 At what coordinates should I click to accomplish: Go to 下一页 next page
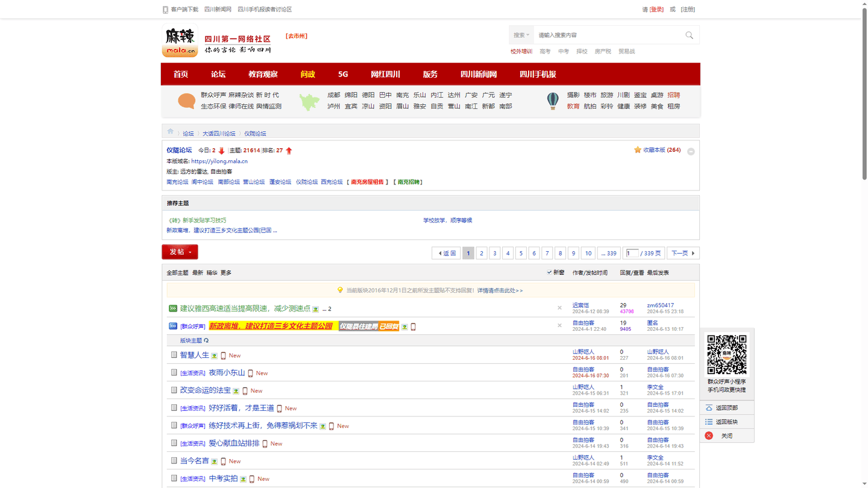click(683, 253)
